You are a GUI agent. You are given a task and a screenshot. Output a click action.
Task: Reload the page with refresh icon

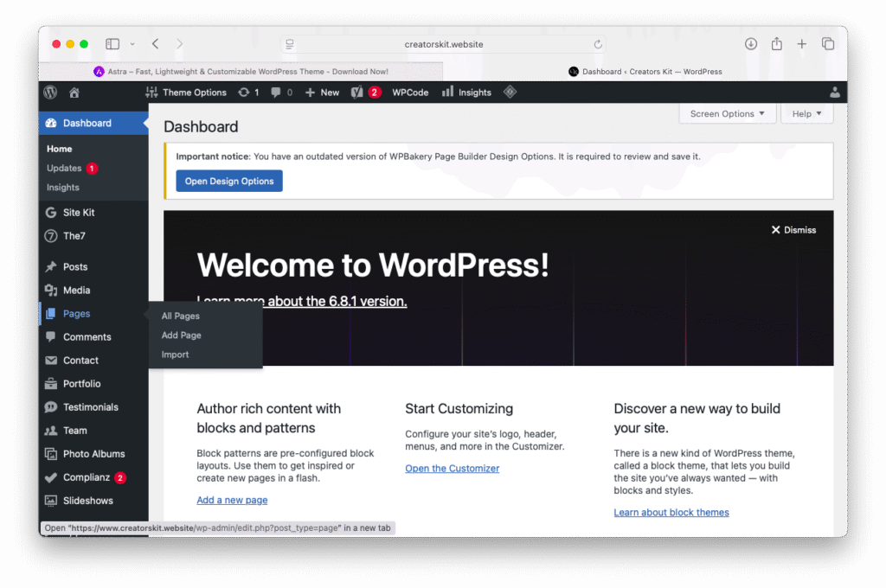pyautogui.click(x=598, y=44)
